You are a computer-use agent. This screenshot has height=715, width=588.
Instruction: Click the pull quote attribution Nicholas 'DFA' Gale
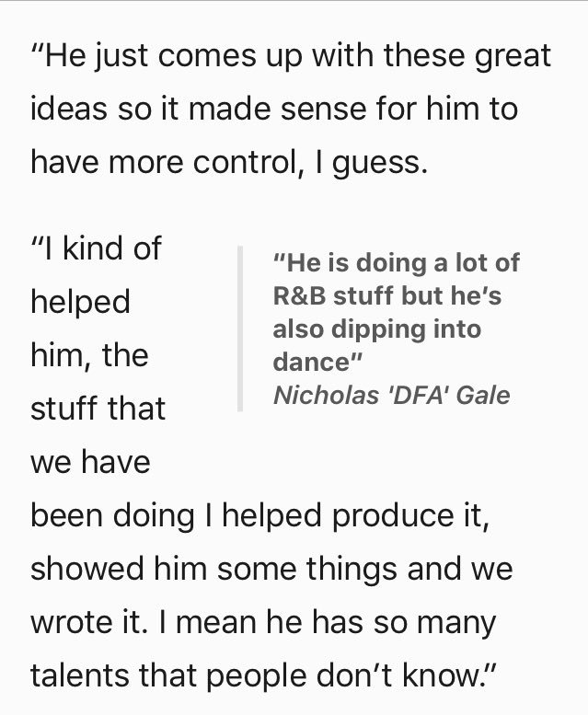391,397
